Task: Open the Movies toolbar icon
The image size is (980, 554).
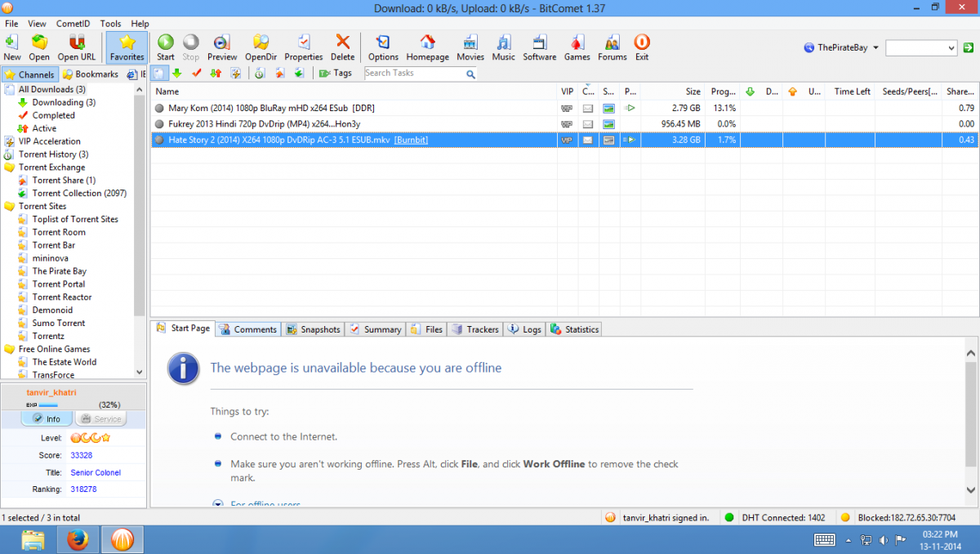Action: coord(470,47)
